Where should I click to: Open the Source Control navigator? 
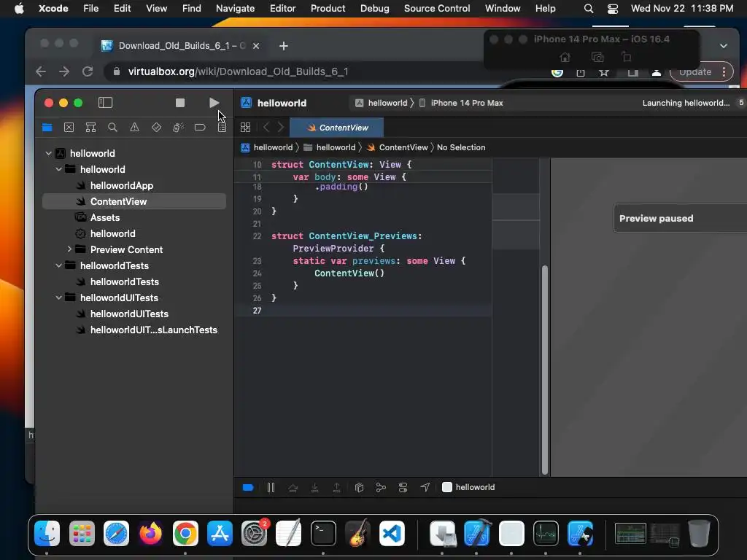69,127
